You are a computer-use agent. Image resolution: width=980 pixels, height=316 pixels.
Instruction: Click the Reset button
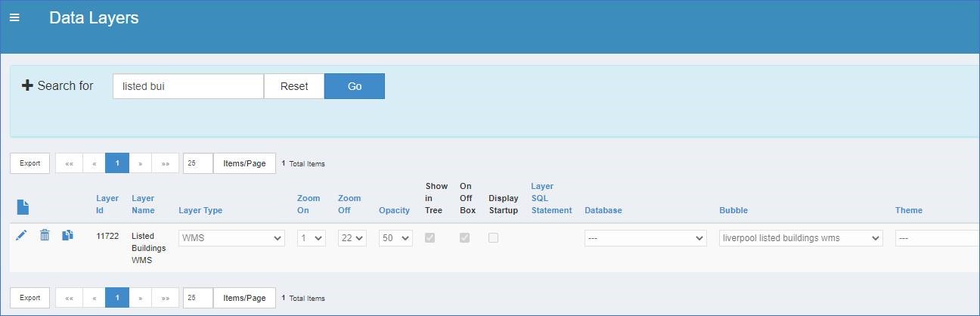coord(294,86)
